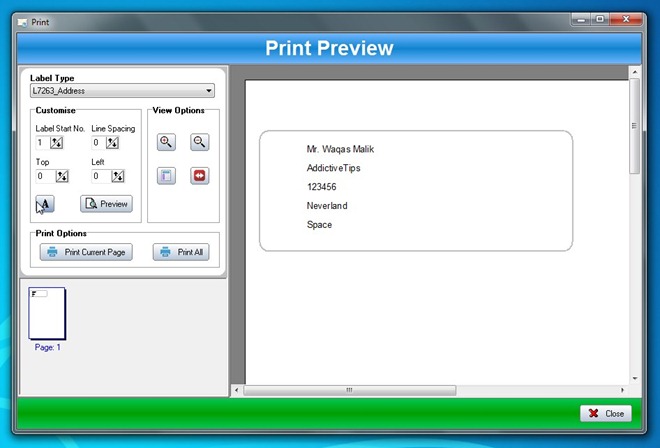660x448 pixels.
Task: Click the vertical scrollbar thumb in preview
Action: pyautogui.click(x=634, y=126)
